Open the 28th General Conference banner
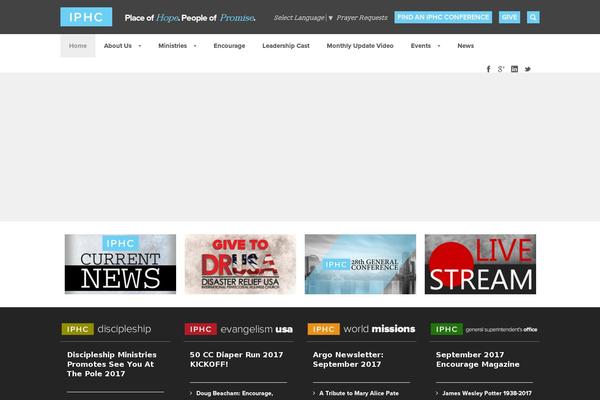The image size is (600, 400). tap(360, 264)
